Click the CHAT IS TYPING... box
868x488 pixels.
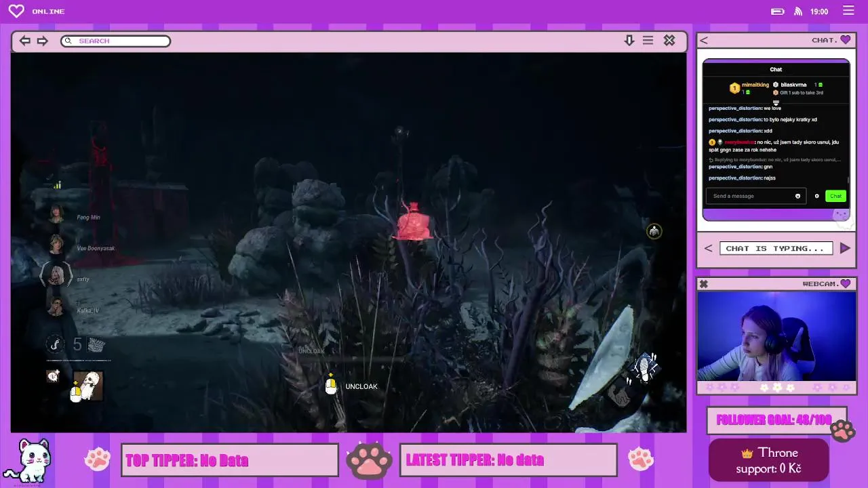coord(776,249)
